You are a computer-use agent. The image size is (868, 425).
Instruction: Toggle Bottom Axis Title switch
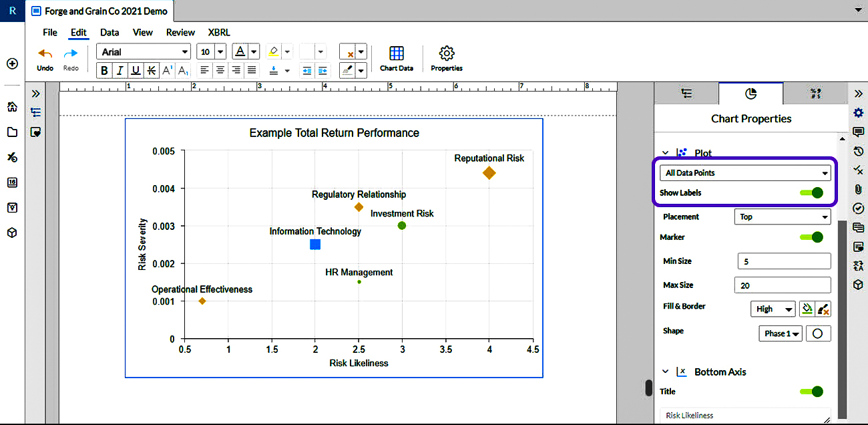coord(811,392)
